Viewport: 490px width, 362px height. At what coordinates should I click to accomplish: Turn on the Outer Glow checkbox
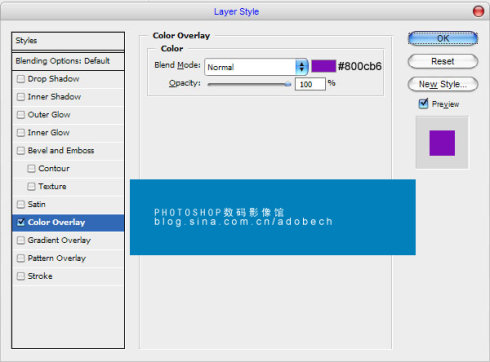click(21, 115)
